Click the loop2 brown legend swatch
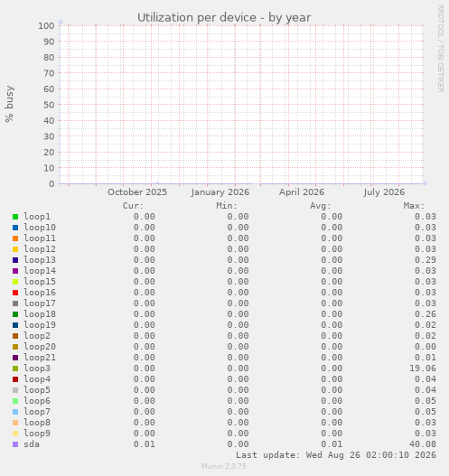449x476 pixels. [15, 336]
